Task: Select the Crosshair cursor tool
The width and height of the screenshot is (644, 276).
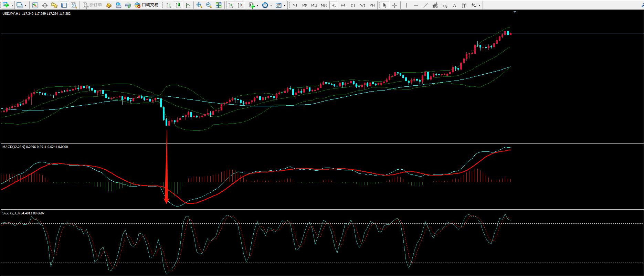Action: [x=394, y=5]
